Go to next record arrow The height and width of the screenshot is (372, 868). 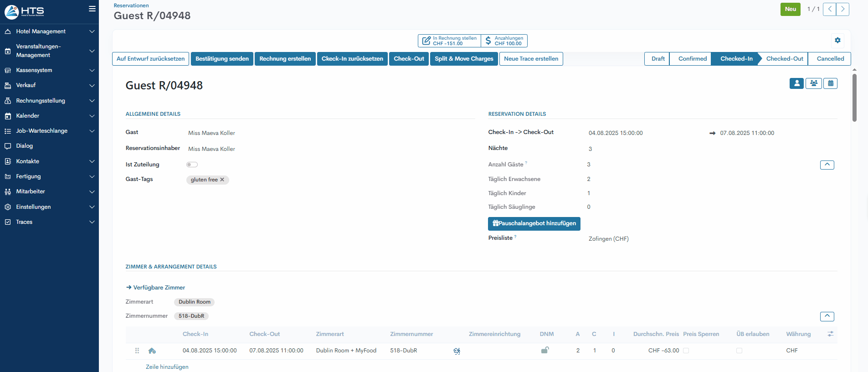click(842, 9)
